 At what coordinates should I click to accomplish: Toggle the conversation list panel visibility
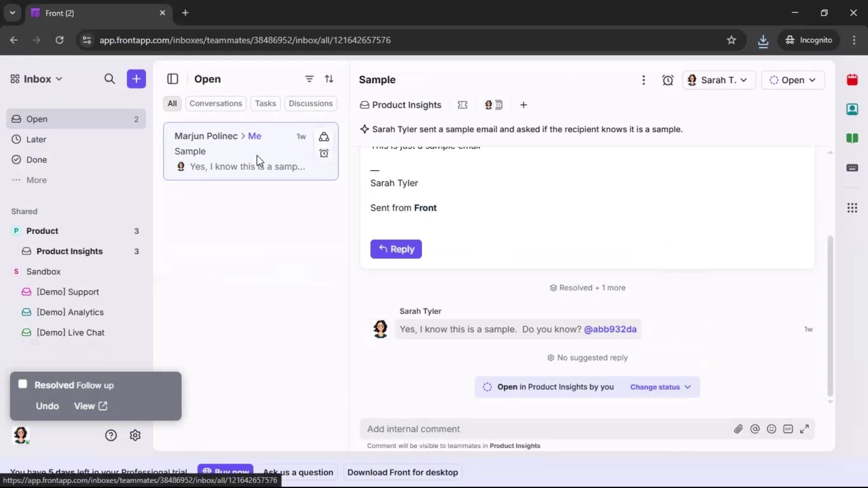pos(173,79)
